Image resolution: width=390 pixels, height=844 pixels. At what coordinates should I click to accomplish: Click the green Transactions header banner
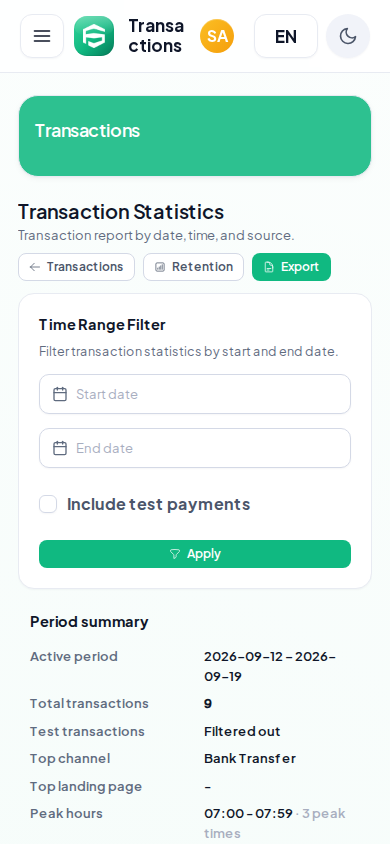tap(195, 136)
